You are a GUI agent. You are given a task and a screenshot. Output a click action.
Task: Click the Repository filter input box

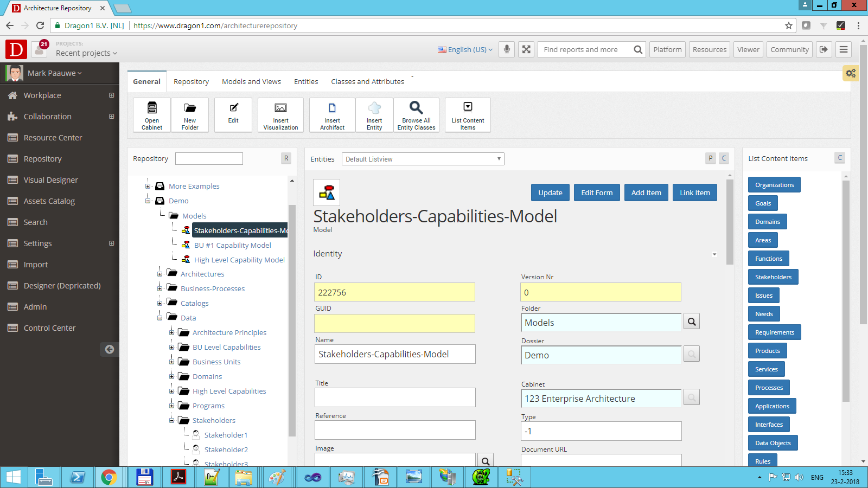209,158
